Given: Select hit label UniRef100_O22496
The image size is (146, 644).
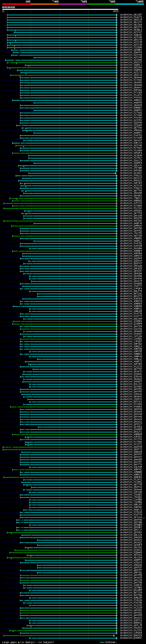Looking at the screenshot, I should tap(131, 60).
